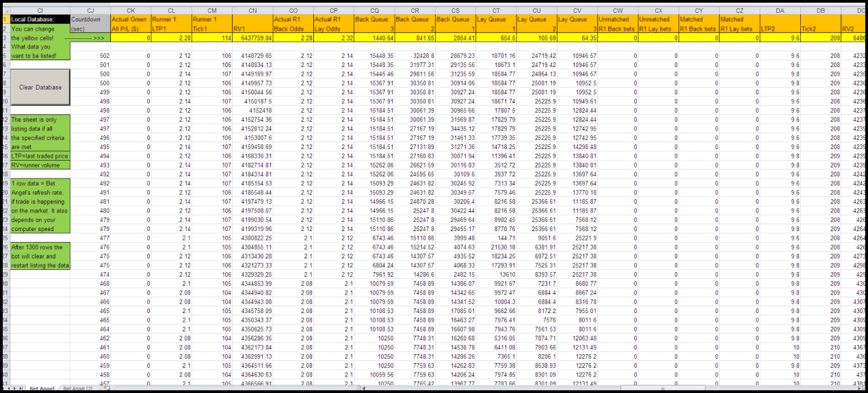Select column header CZ
This screenshot has height=393, width=868.
pos(739,11)
